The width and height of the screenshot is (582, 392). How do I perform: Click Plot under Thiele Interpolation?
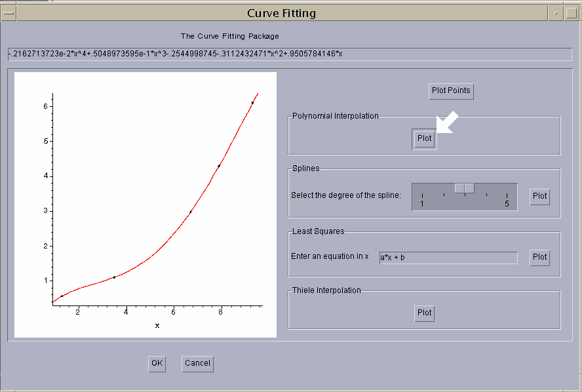click(425, 313)
